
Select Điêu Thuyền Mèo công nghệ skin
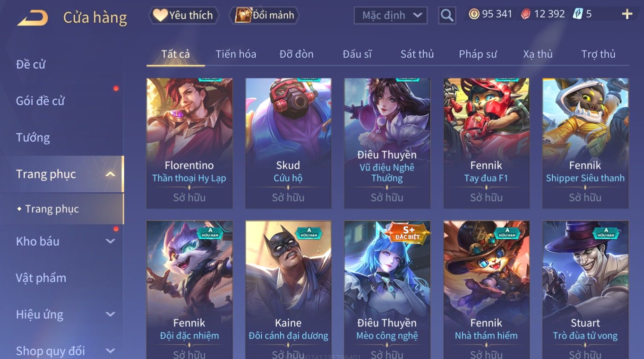(x=387, y=290)
